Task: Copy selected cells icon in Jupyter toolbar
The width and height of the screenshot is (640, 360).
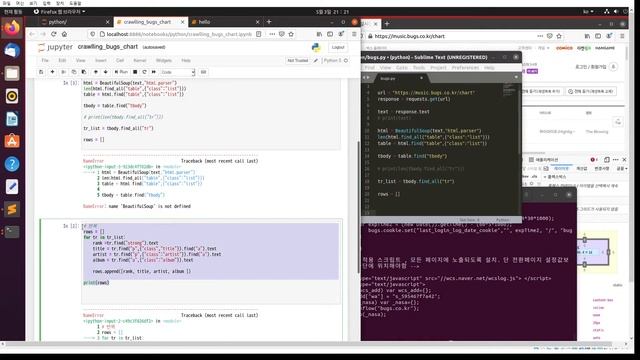Action: pyautogui.click(x=74, y=72)
